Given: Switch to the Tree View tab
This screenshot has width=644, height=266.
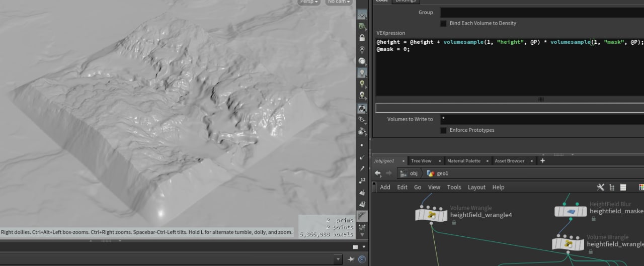Looking at the screenshot, I should click(421, 161).
